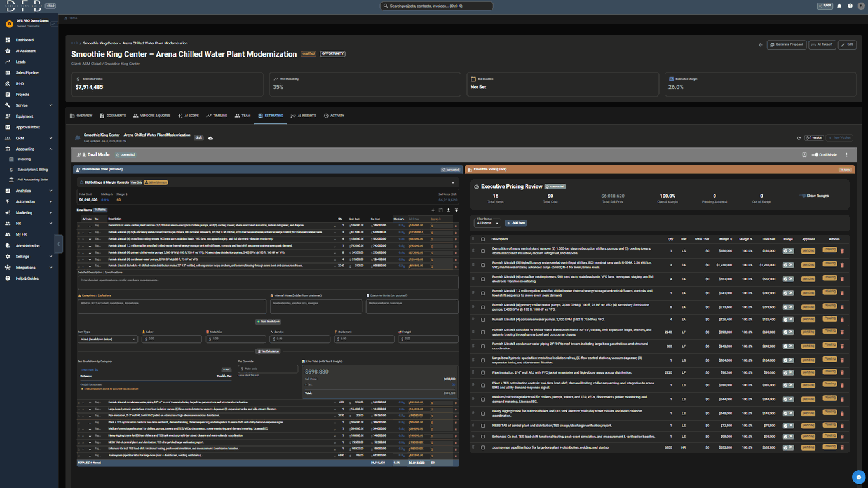Switch to the Vendors & Quotes tab

(152, 116)
